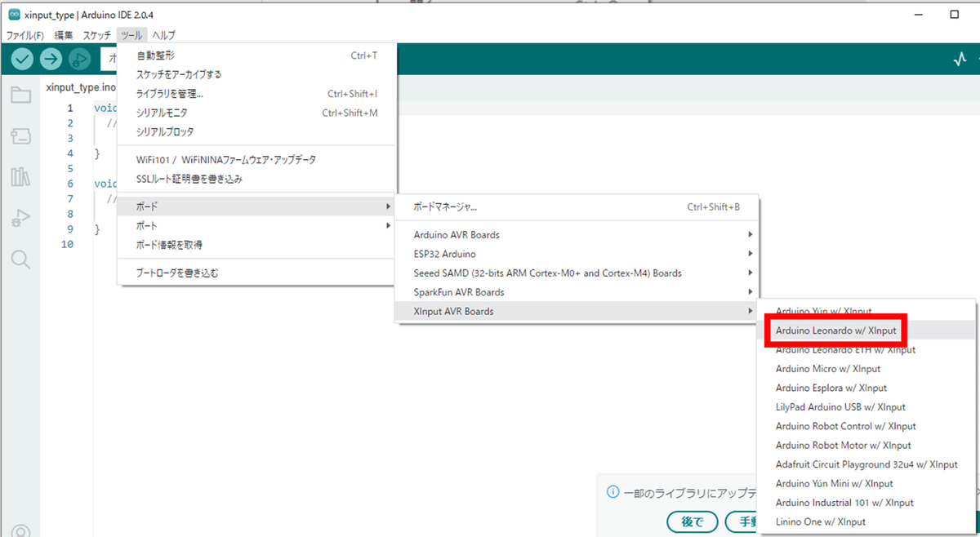Start the debugger with the debug button
The image size is (980, 537).
click(x=79, y=59)
